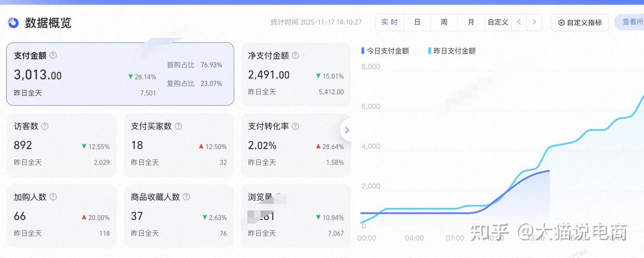Switch to 月 tab
The image size is (644, 258).
coord(471,22)
